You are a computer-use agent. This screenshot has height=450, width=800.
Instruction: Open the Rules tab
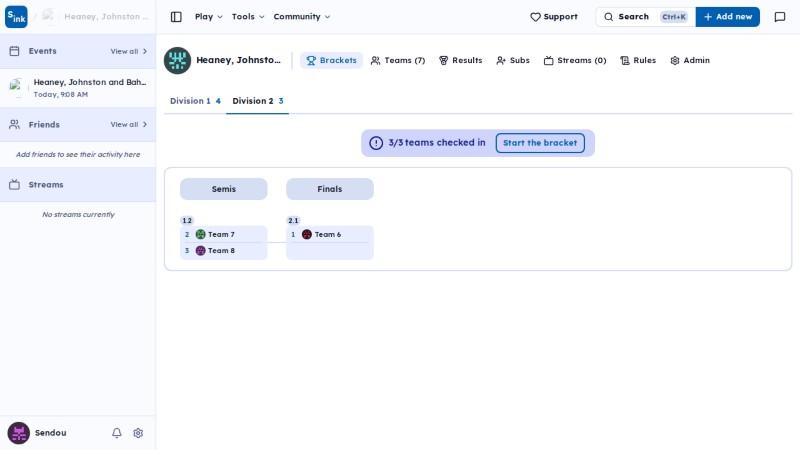coord(638,60)
